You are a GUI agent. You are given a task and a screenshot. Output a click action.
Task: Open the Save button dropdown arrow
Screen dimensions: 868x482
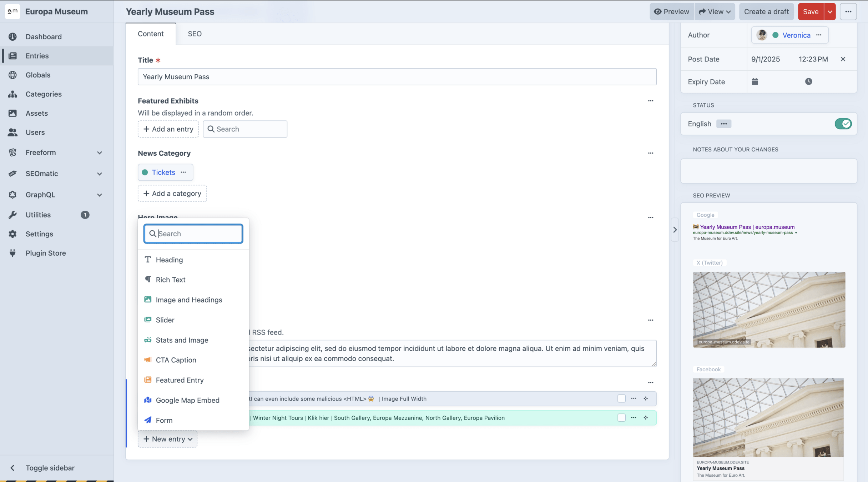point(830,12)
